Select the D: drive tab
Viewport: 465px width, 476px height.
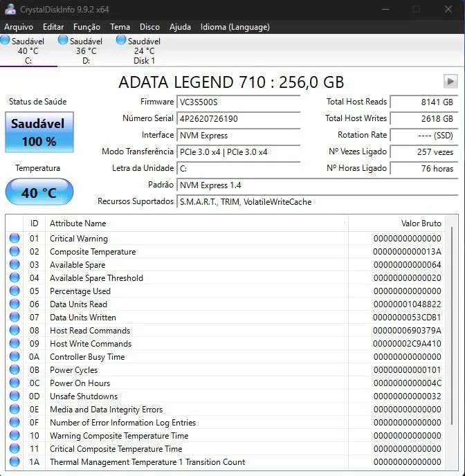pos(86,51)
